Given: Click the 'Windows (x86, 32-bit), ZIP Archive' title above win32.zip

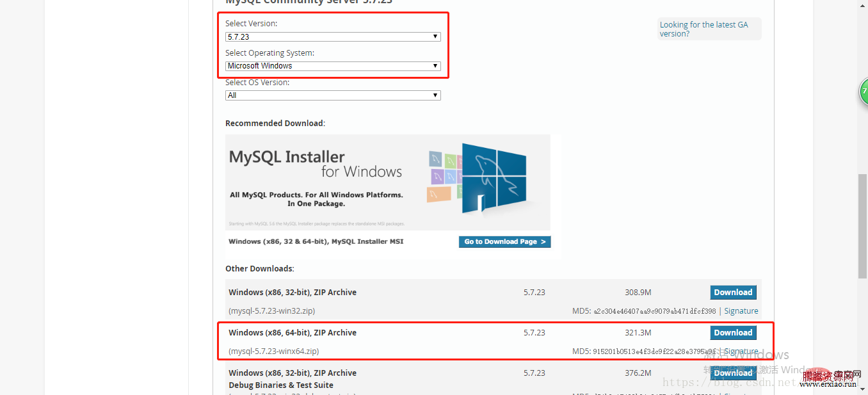Looking at the screenshot, I should (293, 293).
